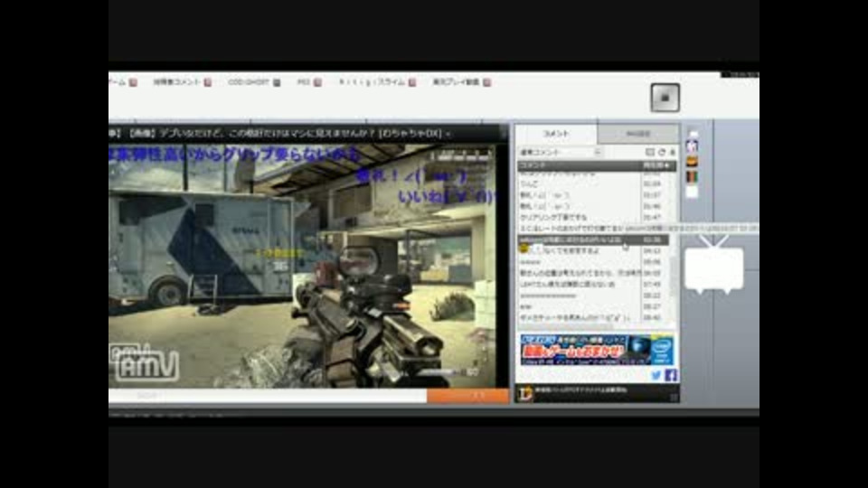Open the COD:GHOST tag
The height and width of the screenshot is (488, 868).
coord(249,82)
